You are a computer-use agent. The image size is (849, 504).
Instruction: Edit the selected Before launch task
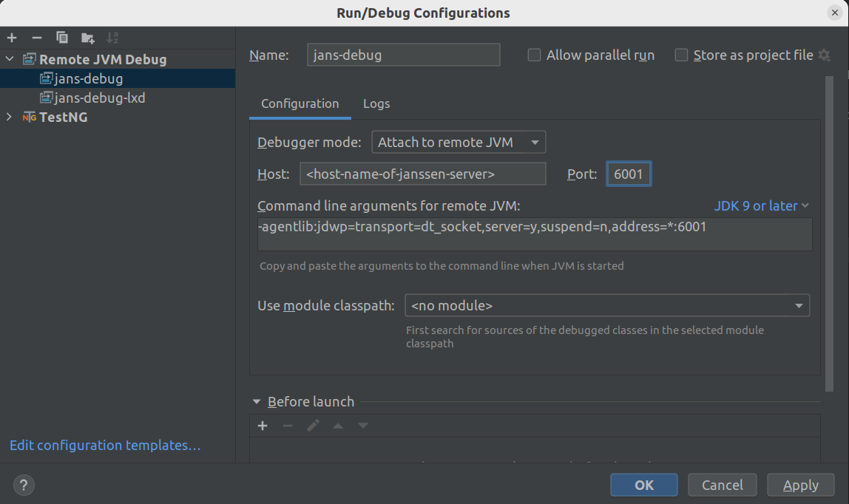coord(313,426)
